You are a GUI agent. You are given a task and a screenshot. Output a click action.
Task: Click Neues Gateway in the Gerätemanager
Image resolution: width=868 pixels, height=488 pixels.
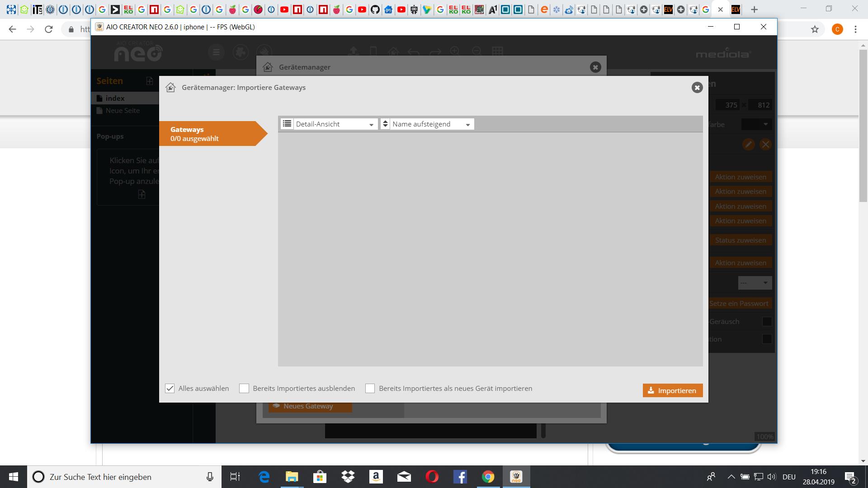pyautogui.click(x=310, y=407)
